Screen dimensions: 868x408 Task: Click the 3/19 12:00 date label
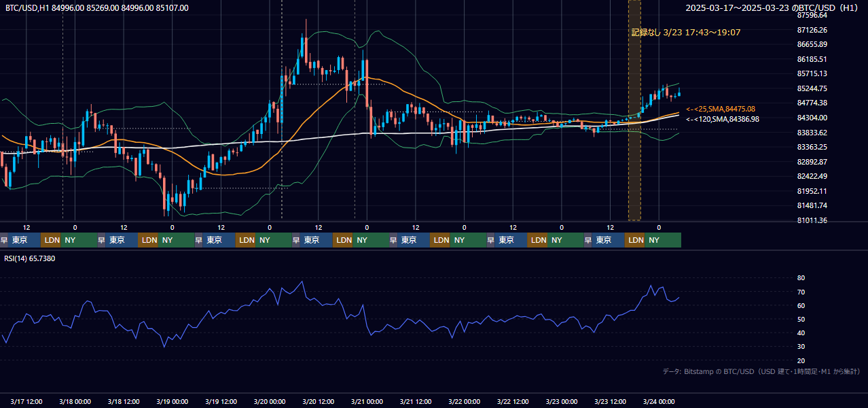pyautogui.click(x=221, y=401)
